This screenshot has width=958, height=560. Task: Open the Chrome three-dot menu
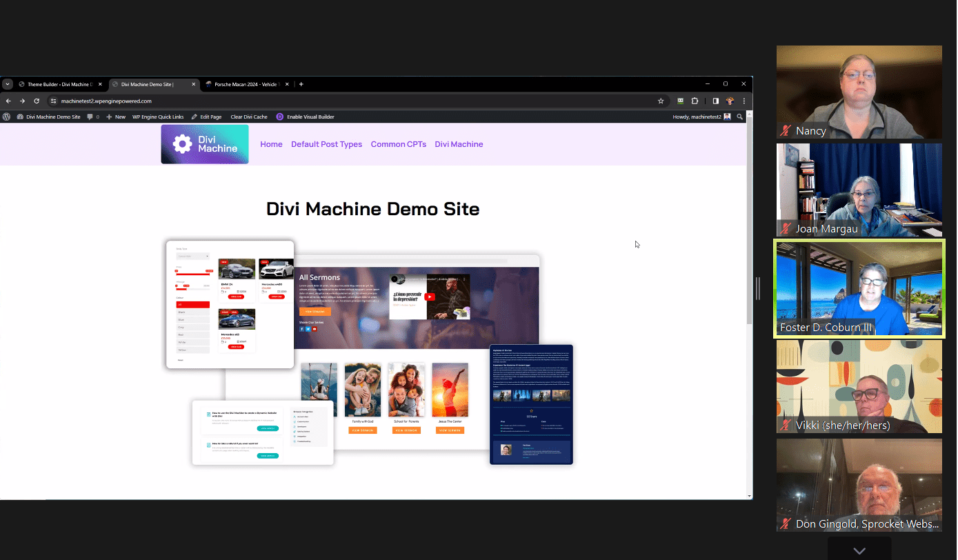coord(744,101)
